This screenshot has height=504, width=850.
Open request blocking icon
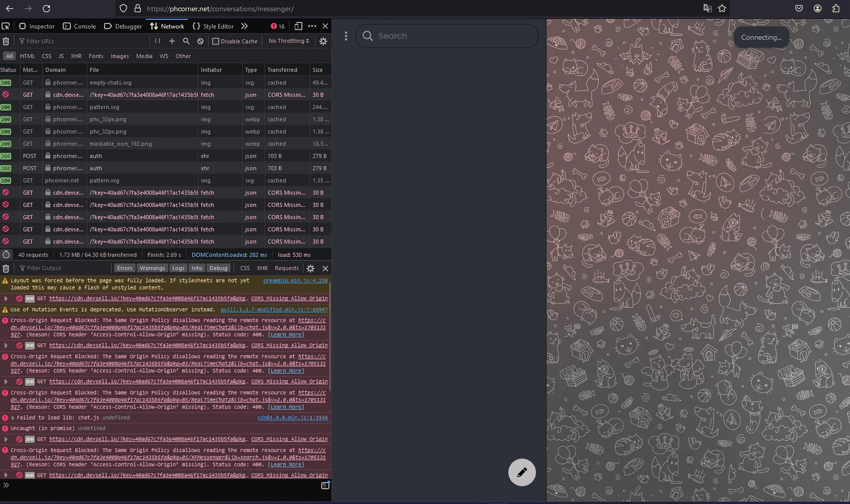[200, 41]
